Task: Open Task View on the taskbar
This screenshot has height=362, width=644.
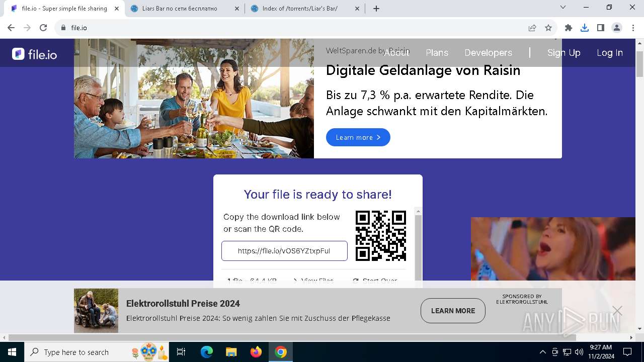Action: (x=181, y=352)
